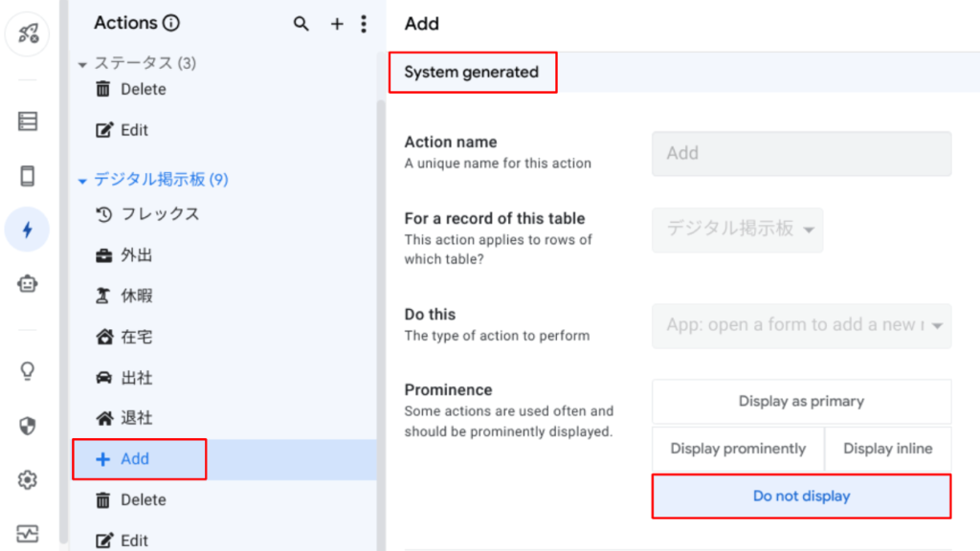Select Delete action under デジタル掲示板

224,499
